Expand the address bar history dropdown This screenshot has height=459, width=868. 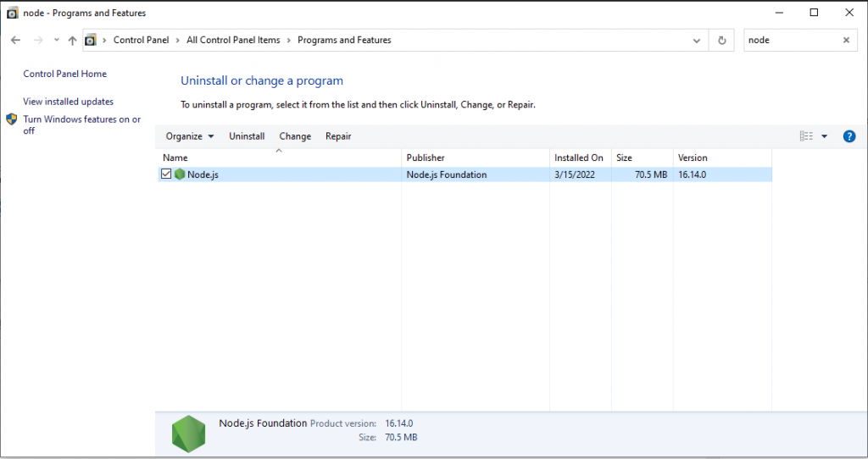697,41
